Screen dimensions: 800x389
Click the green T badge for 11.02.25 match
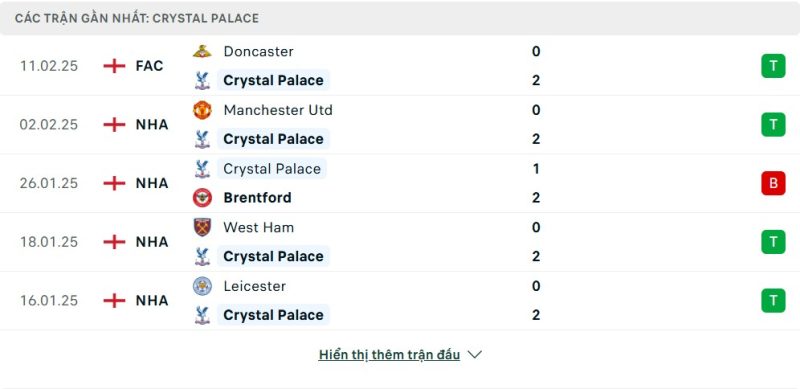[x=773, y=66]
